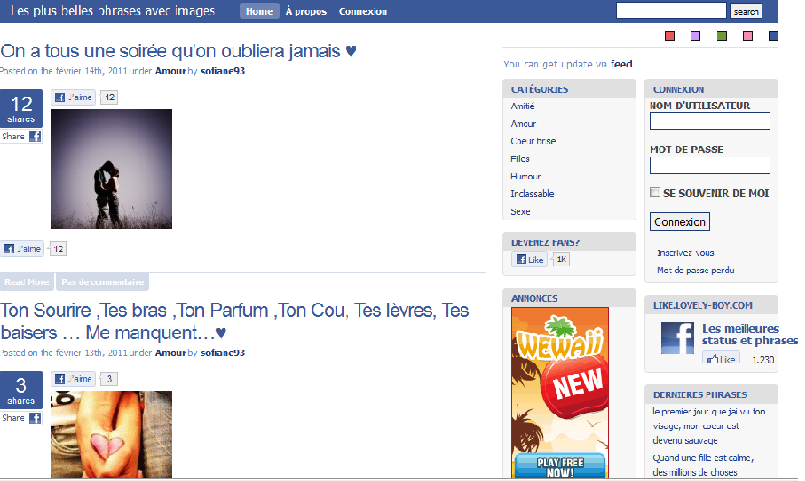Image resolution: width=805 pixels, height=481 pixels.
Task: Click the Facebook Like button under Devenez Fans
Action: [x=529, y=259]
